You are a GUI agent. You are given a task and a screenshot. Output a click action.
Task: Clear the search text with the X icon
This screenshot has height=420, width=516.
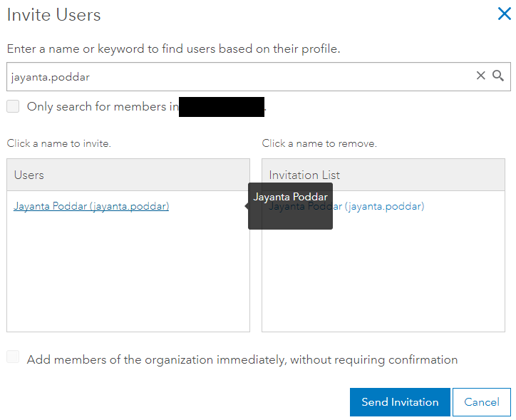[481, 76]
